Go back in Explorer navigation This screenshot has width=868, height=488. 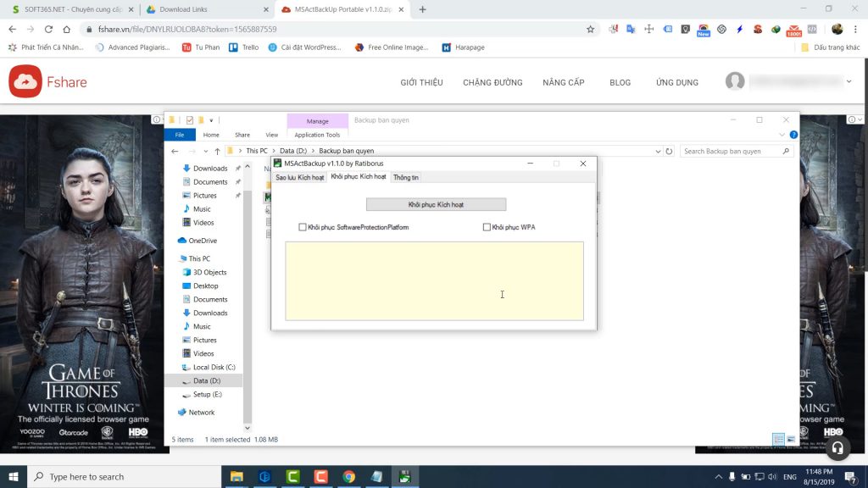(x=175, y=151)
